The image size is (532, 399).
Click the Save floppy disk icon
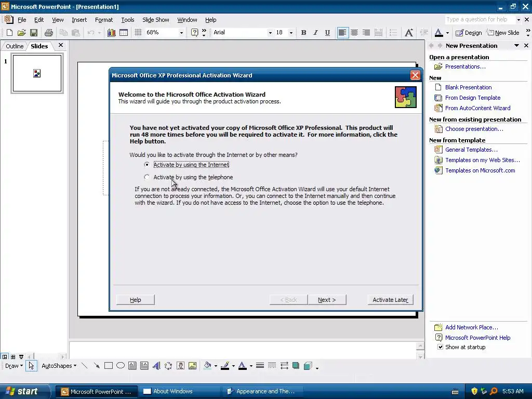(34, 33)
